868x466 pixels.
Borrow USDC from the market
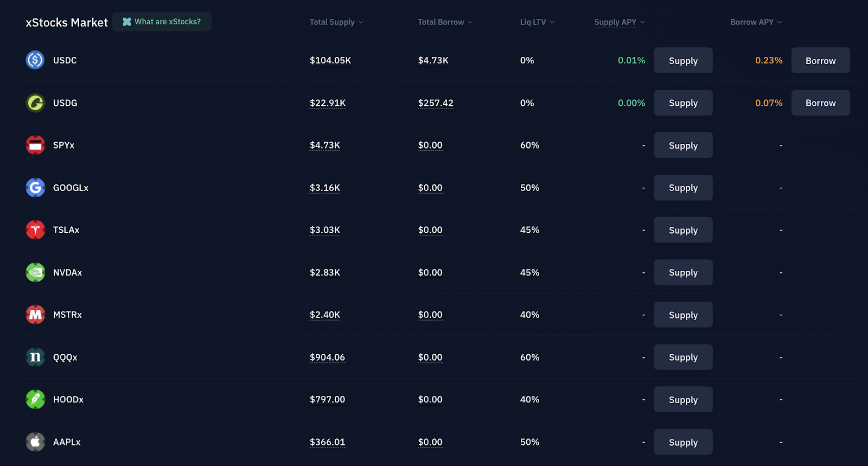820,60
